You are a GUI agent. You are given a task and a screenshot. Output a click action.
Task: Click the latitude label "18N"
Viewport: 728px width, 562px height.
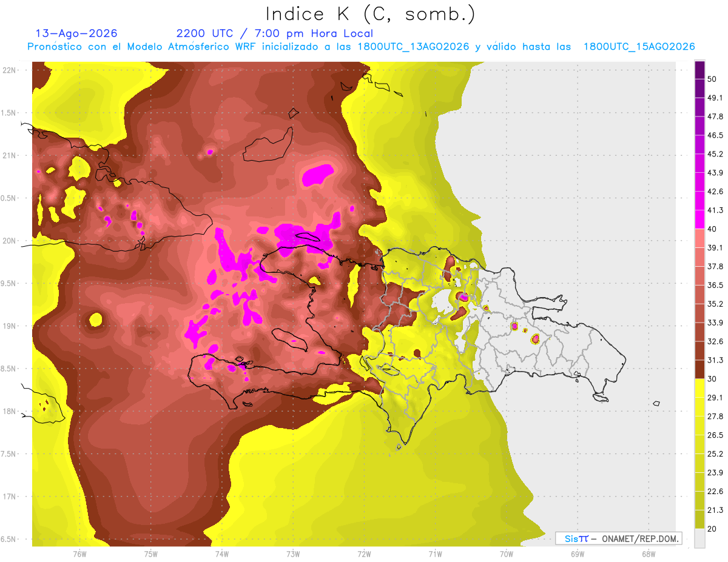point(8,412)
